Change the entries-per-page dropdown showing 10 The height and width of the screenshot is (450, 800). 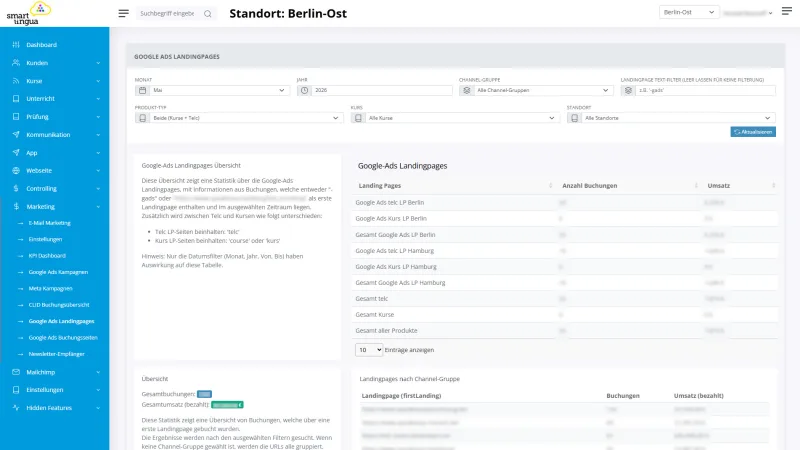(x=369, y=350)
